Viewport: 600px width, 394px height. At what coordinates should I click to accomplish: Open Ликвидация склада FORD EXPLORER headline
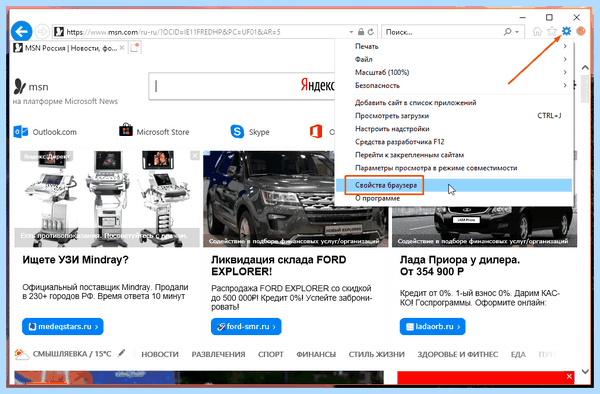279,265
